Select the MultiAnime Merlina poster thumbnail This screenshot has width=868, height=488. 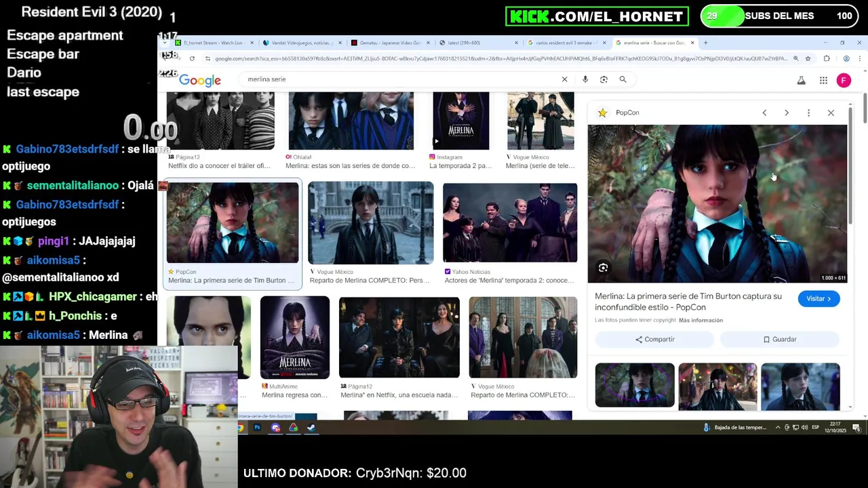295,338
